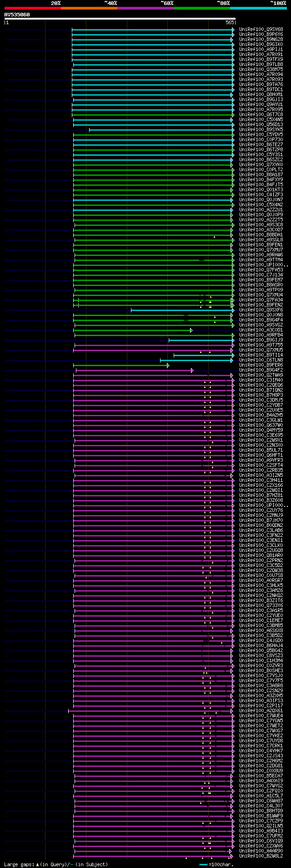Open hit UniRef100_Q38M75
291x868 pixels.
coord(261,70)
